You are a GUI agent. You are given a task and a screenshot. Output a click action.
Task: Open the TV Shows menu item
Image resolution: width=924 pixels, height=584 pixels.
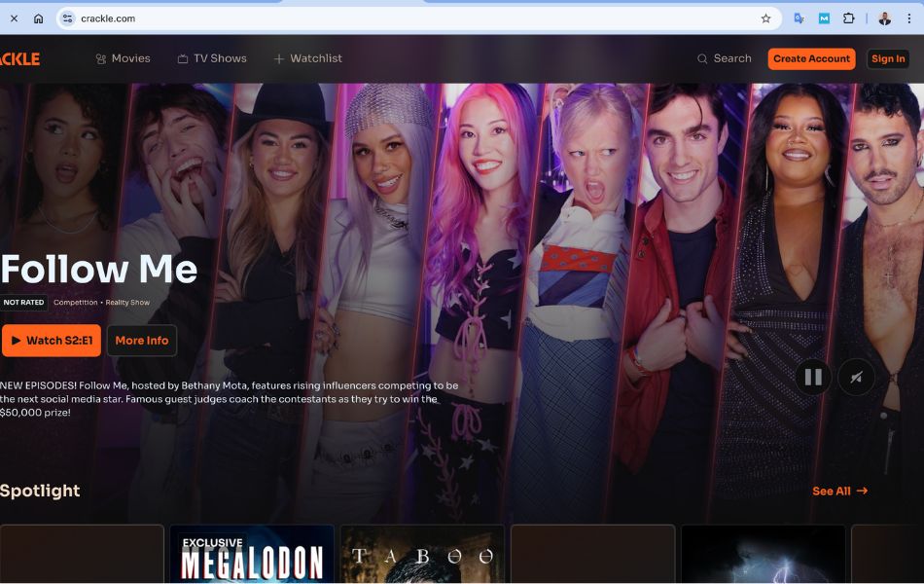[212, 58]
